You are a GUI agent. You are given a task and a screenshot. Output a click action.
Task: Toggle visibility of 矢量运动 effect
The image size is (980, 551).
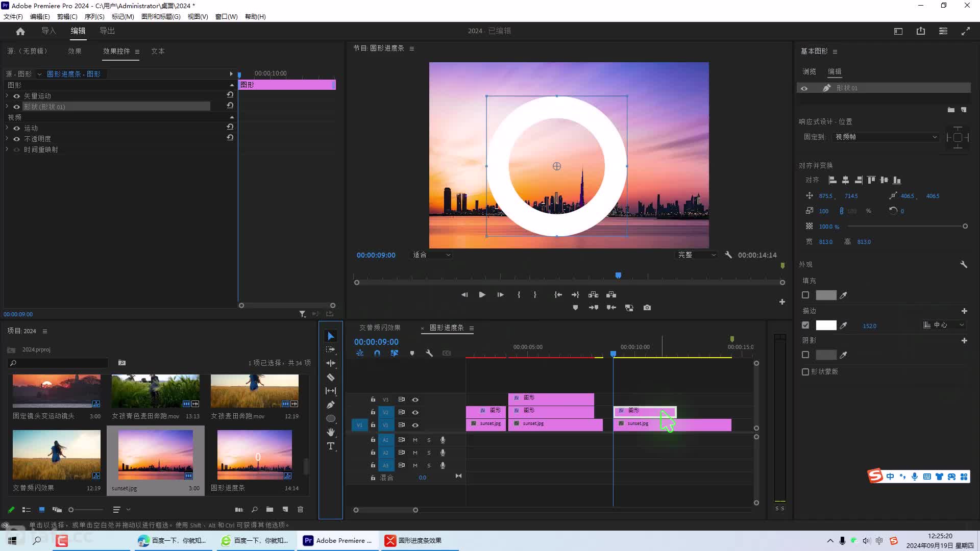click(x=17, y=96)
